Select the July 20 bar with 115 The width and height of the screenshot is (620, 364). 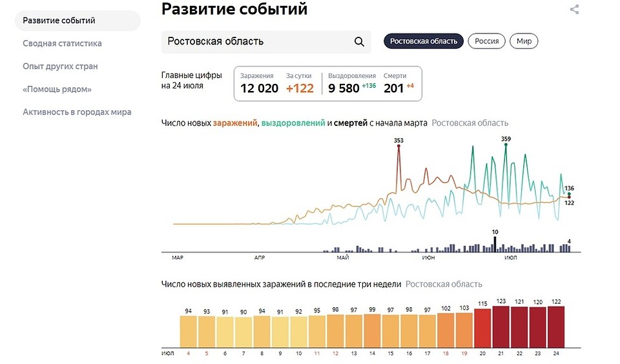pyautogui.click(x=482, y=329)
